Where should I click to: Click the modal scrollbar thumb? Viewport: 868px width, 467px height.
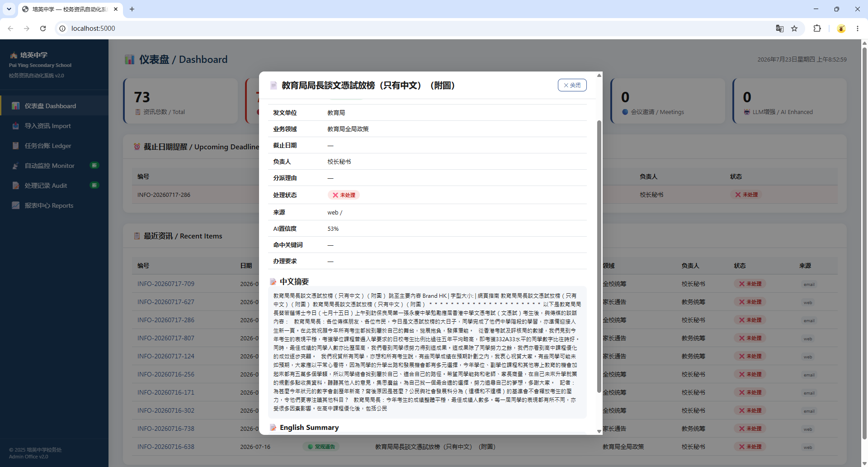pyautogui.click(x=599, y=256)
